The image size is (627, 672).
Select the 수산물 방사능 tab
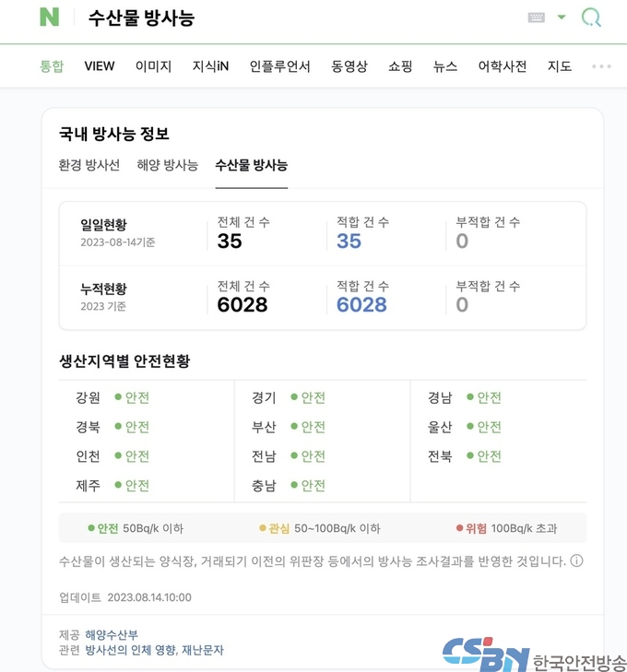[252, 165]
